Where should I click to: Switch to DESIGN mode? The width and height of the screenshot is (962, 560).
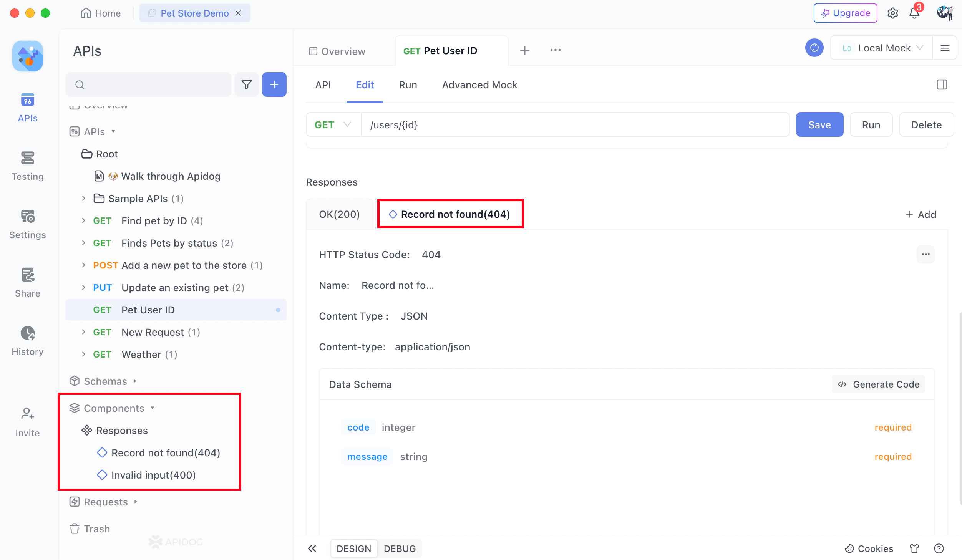tap(353, 548)
